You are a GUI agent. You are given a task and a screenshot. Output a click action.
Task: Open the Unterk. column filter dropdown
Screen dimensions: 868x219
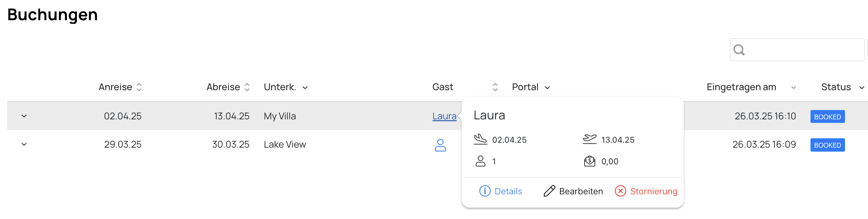pos(305,88)
